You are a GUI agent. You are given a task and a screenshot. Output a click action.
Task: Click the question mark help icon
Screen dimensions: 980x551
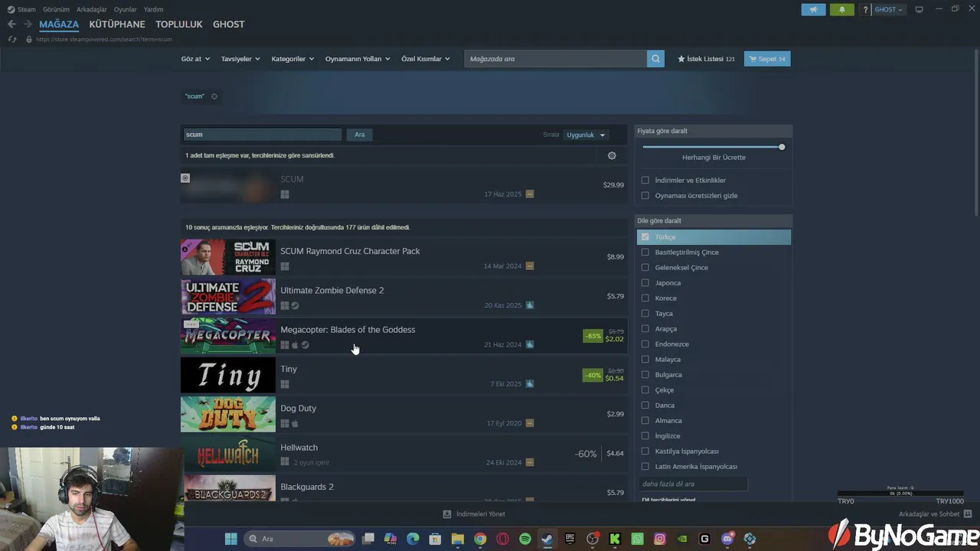pyautogui.click(x=865, y=9)
